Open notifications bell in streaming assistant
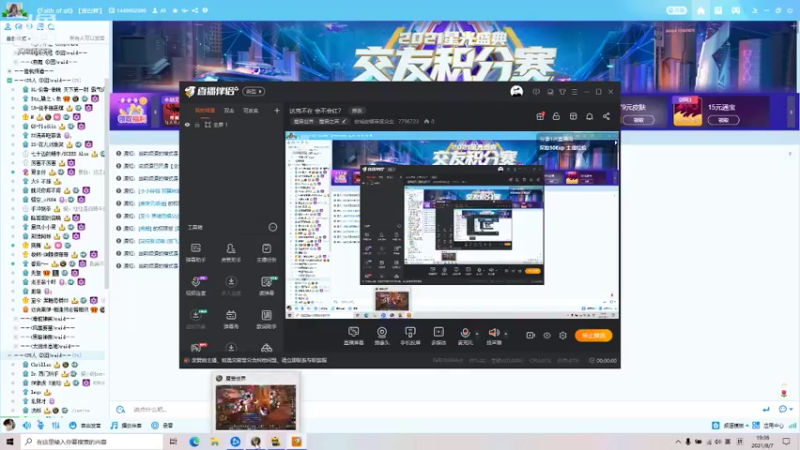 click(x=589, y=116)
